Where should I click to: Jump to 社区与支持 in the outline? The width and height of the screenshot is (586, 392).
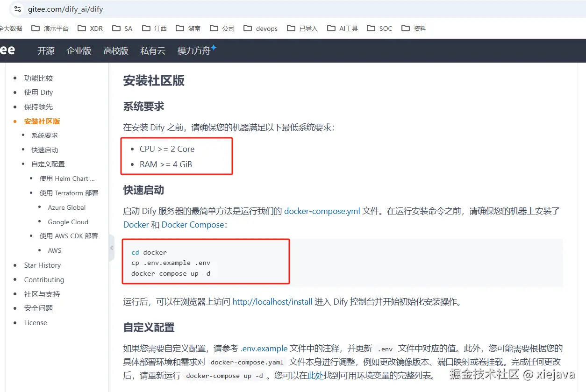coord(42,294)
